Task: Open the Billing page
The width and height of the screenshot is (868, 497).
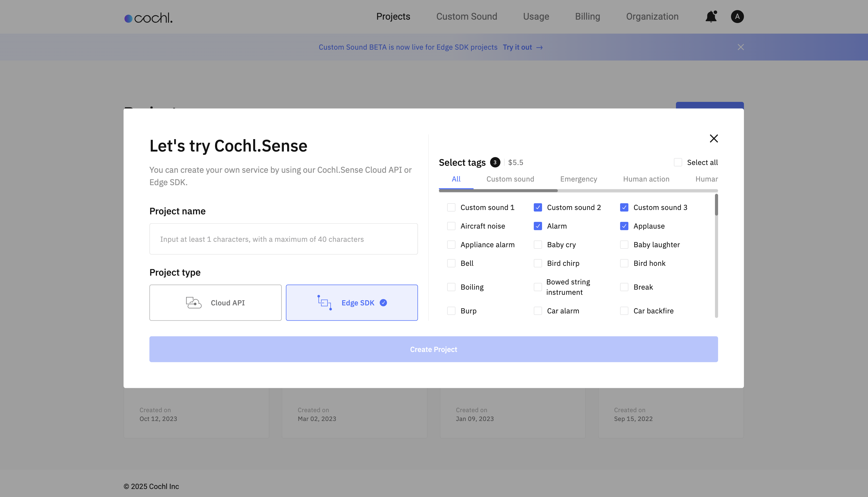Action: point(587,16)
